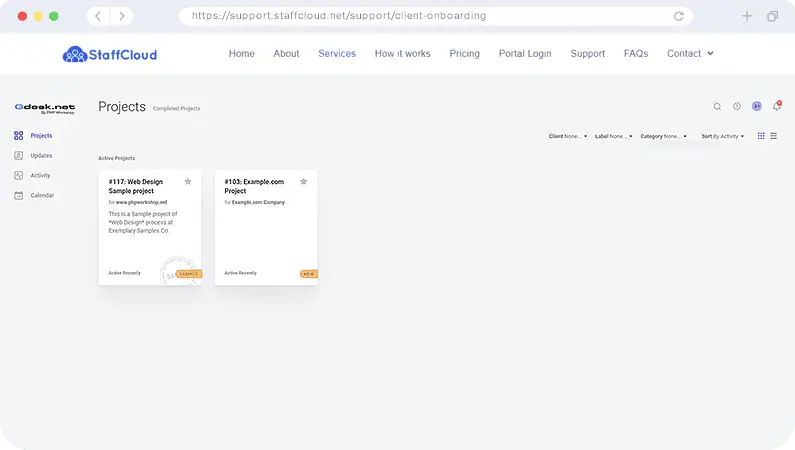Click 'Active Recently' on project #117
This screenshot has width=795, height=450.
click(x=125, y=273)
